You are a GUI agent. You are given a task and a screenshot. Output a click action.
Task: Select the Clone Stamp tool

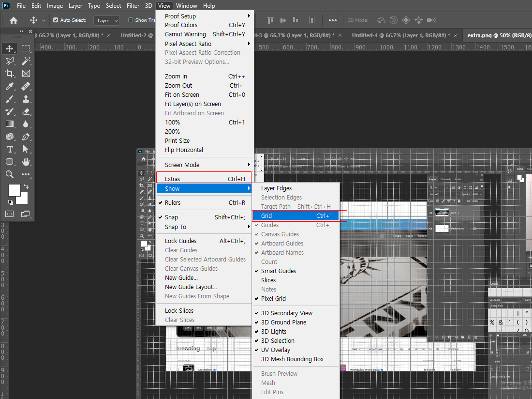(26, 99)
